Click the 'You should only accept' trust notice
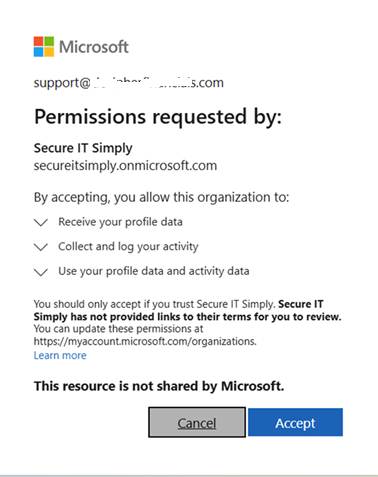 point(154,304)
